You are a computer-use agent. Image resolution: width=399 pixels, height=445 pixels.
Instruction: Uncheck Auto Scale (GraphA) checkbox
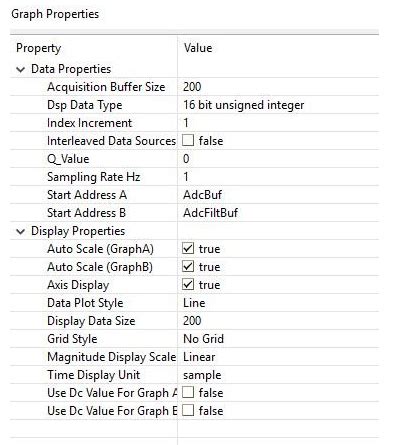click(x=188, y=249)
